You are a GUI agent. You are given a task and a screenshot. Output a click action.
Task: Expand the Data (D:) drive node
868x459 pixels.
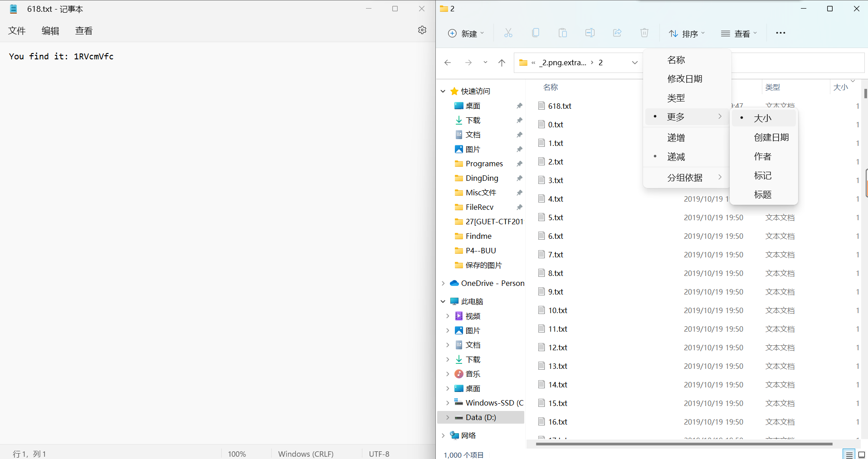point(448,417)
